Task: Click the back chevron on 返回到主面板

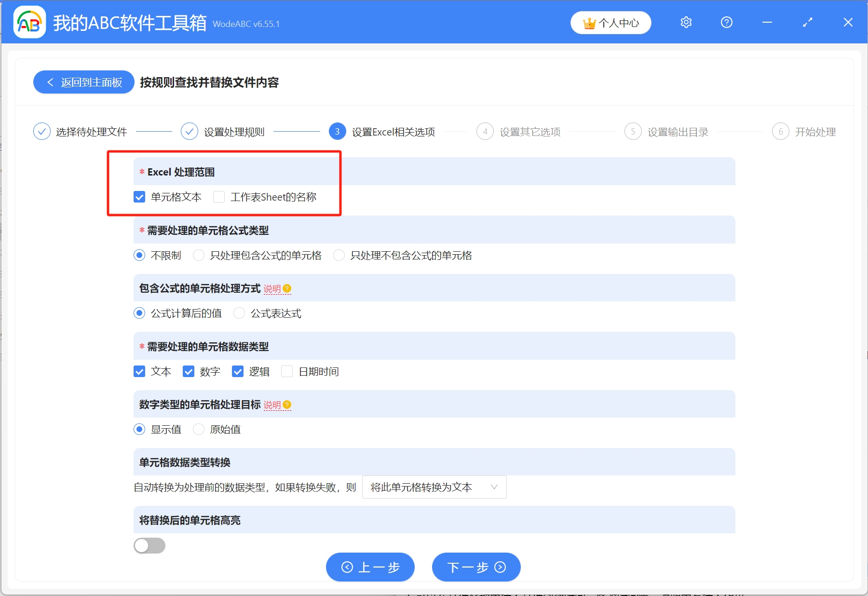Action: coord(50,82)
